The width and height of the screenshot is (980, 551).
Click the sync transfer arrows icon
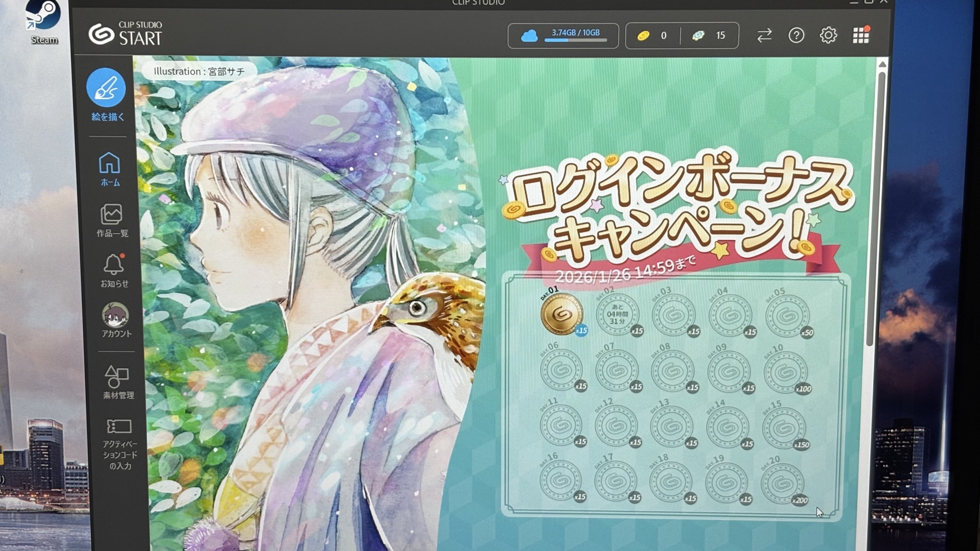(764, 35)
